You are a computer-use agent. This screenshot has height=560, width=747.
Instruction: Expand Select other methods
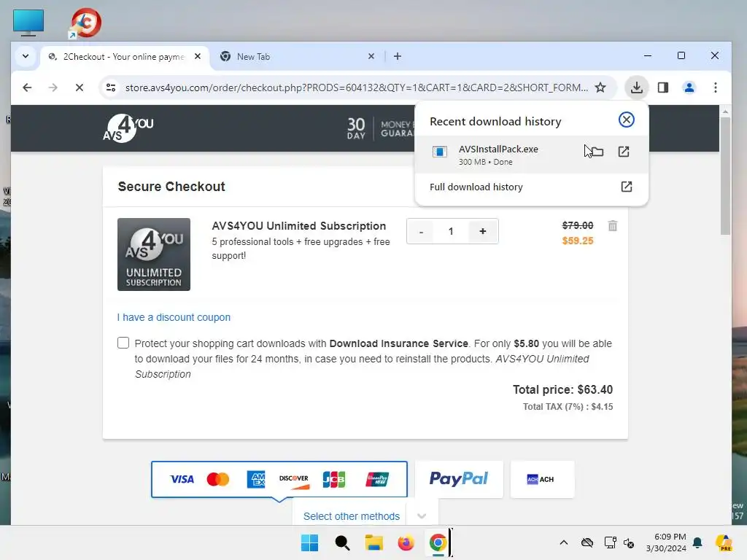pos(365,516)
